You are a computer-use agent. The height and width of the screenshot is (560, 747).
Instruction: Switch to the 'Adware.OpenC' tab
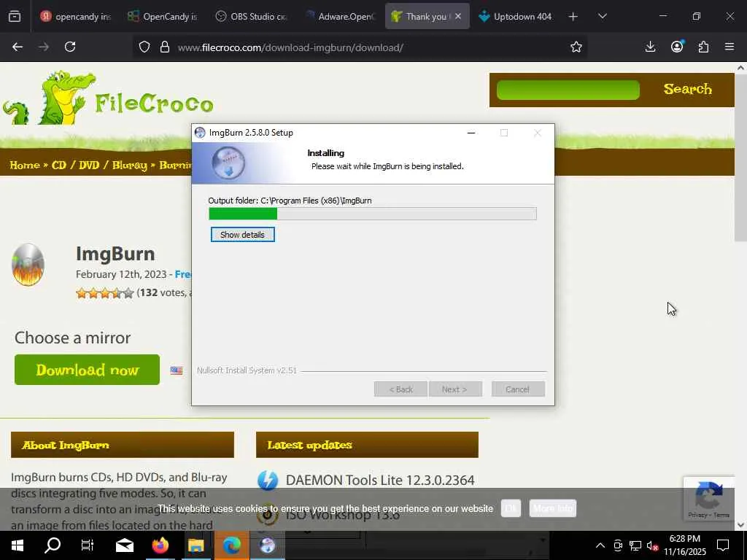(x=340, y=17)
